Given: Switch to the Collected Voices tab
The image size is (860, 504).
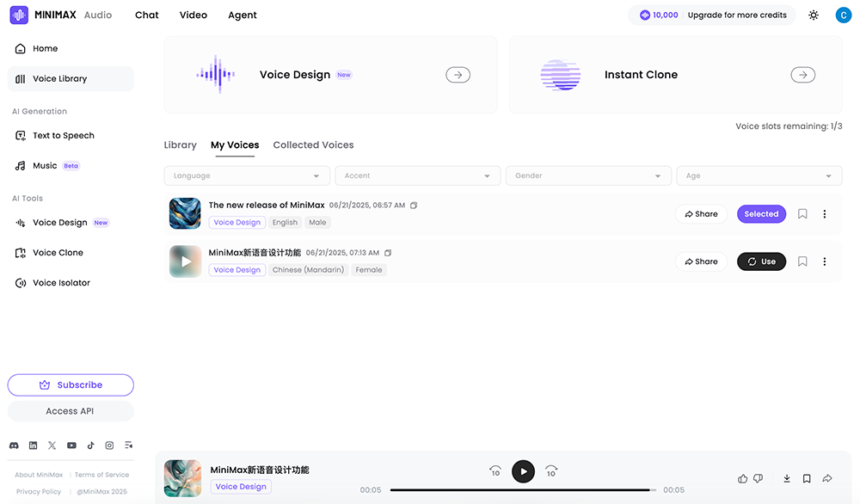Looking at the screenshot, I should point(313,144).
